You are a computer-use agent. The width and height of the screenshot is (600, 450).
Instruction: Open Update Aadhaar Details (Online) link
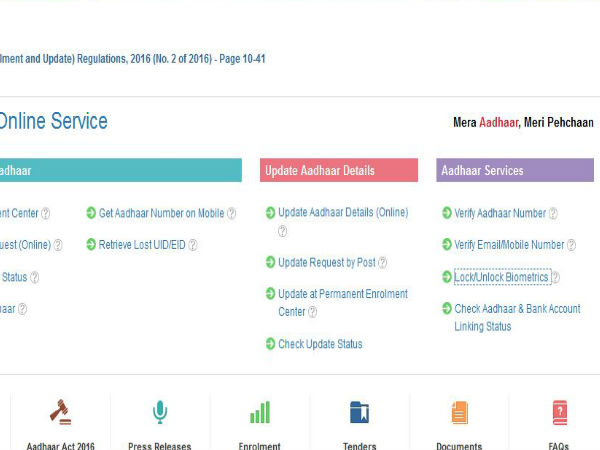coord(343,213)
